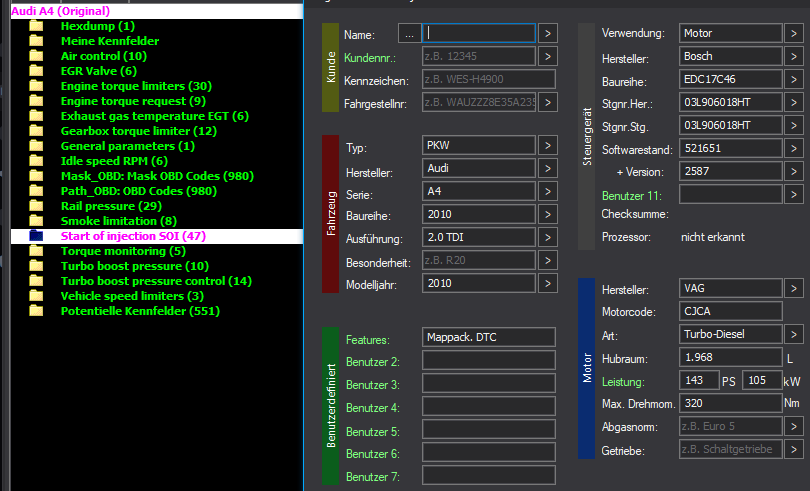The width and height of the screenshot is (810, 491).
Task: Select Turbo boost pressure control entry
Action: [x=156, y=281]
